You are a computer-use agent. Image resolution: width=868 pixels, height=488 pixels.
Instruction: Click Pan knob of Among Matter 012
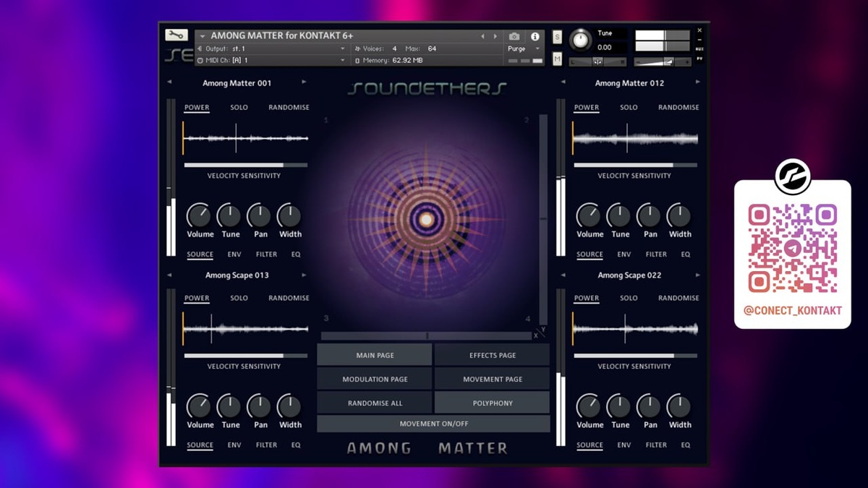(649, 215)
